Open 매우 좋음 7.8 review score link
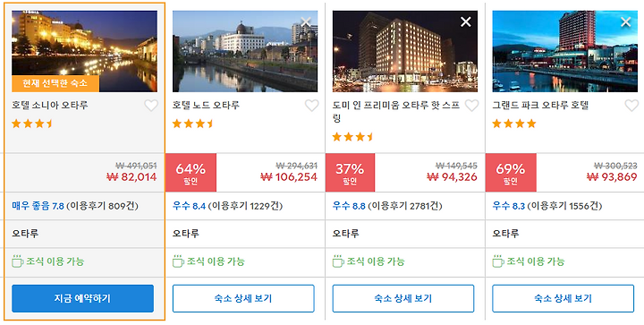The width and height of the screenshot is (644, 325). 38,206
